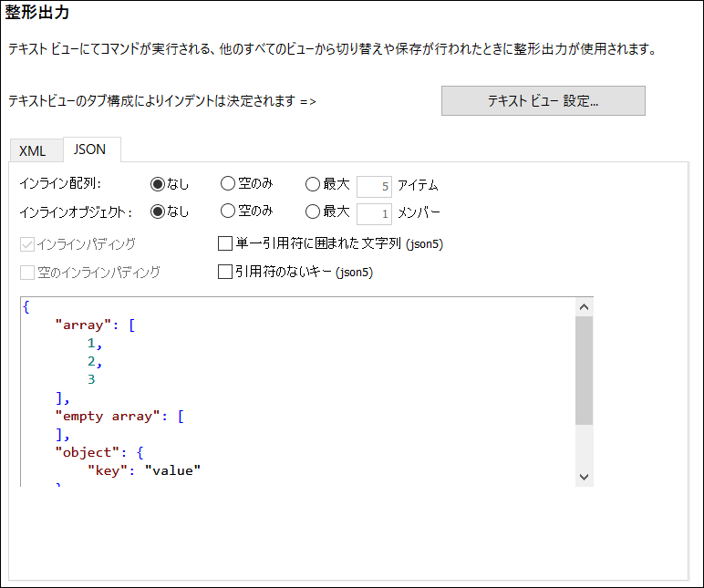704x588 pixels.
Task: Click scroll down arrow in JSON preview
Action: (x=585, y=476)
